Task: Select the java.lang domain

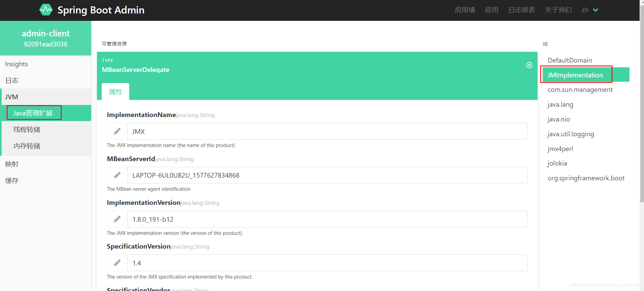Action: tap(560, 104)
